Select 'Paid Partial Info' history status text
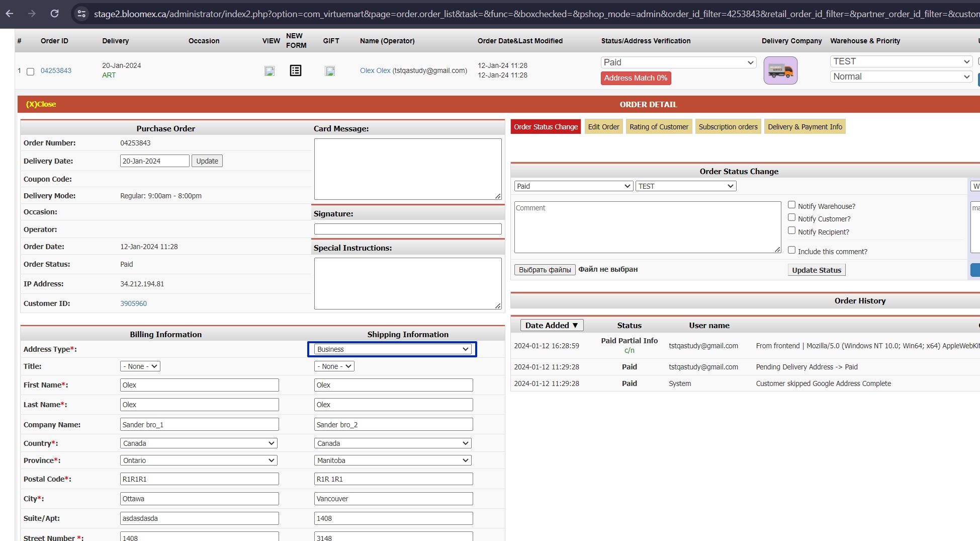 click(629, 341)
